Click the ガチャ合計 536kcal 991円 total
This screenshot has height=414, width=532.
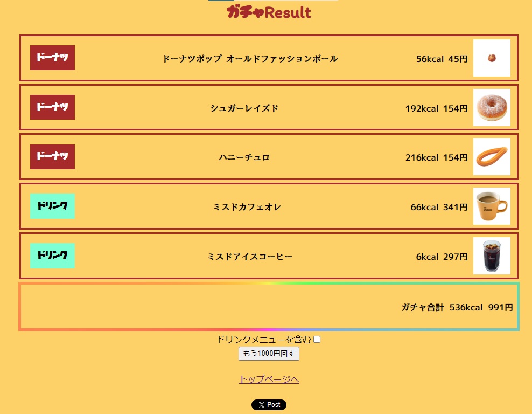[457, 308]
